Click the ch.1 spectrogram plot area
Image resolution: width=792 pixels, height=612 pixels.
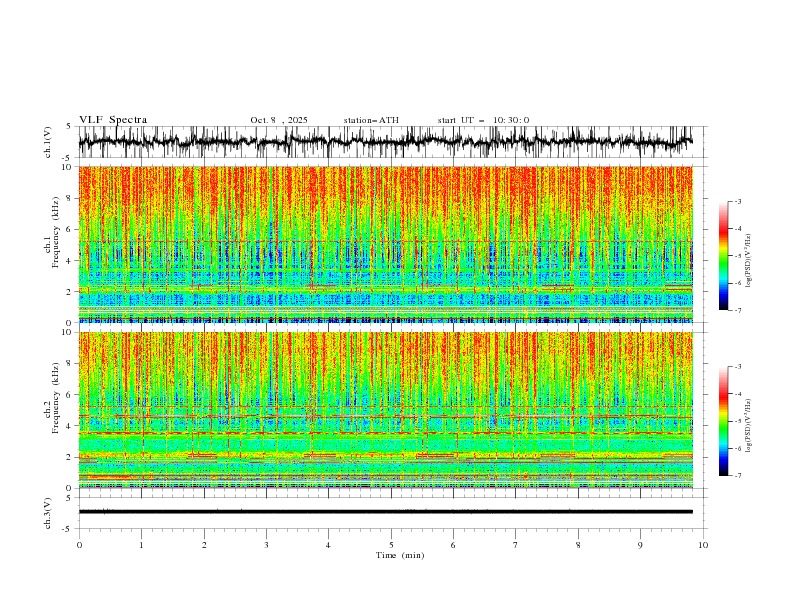[x=386, y=244]
